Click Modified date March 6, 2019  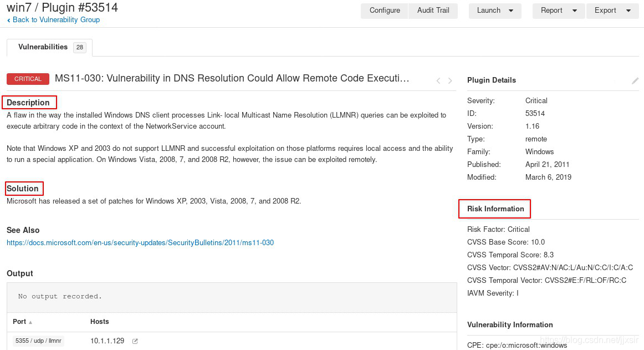tap(548, 177)
